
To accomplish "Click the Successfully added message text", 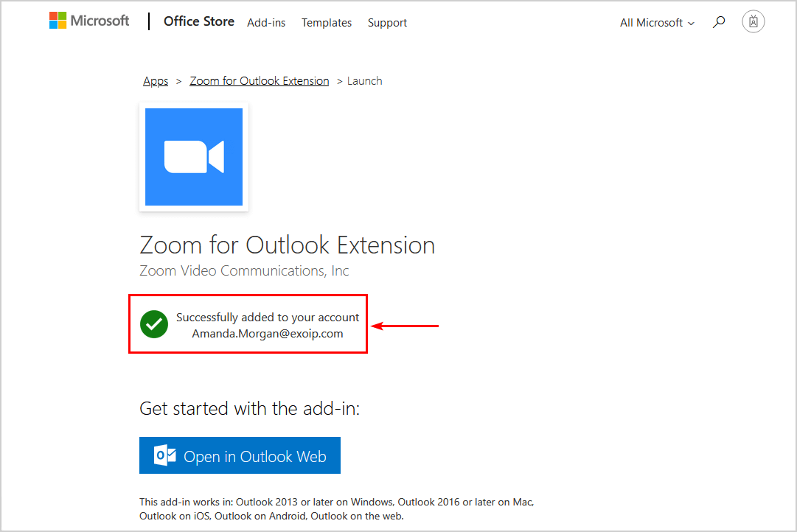I will click(268, 318).
